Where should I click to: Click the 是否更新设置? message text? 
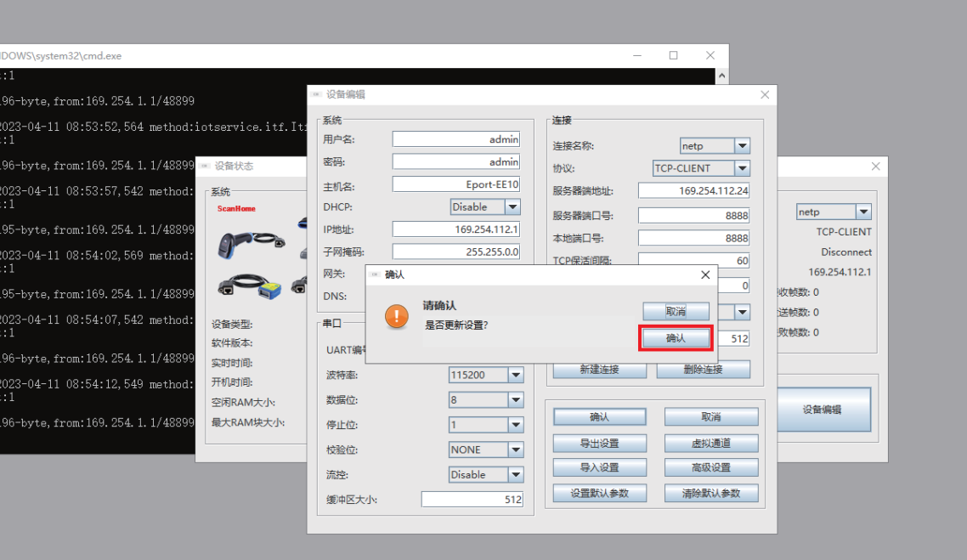pyautogui.click(x=456, y=325)
